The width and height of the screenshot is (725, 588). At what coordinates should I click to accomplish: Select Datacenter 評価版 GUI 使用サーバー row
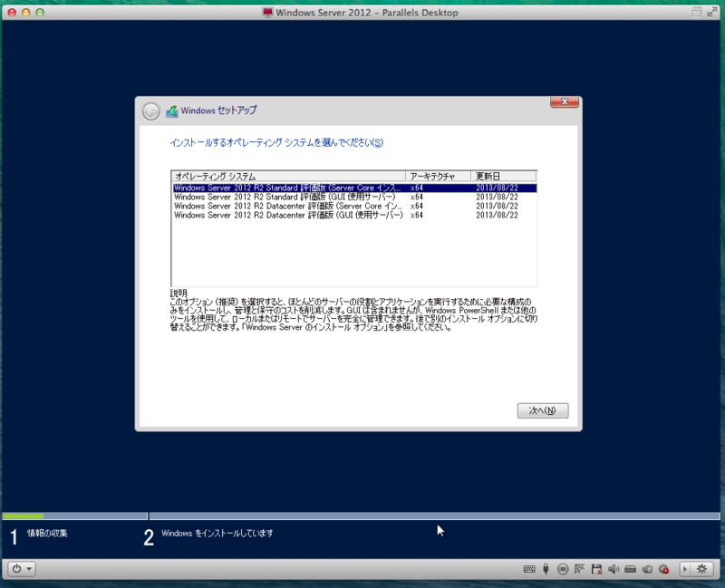tap(354, 216)
